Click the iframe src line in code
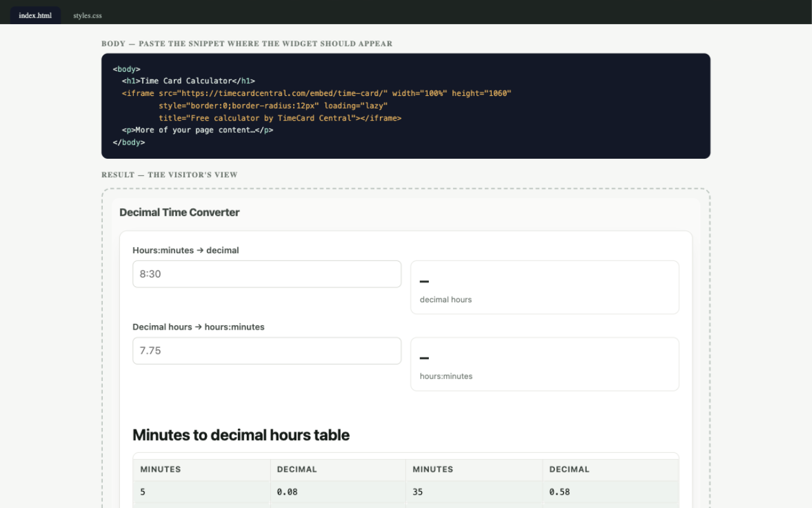 tap(317, 93)
